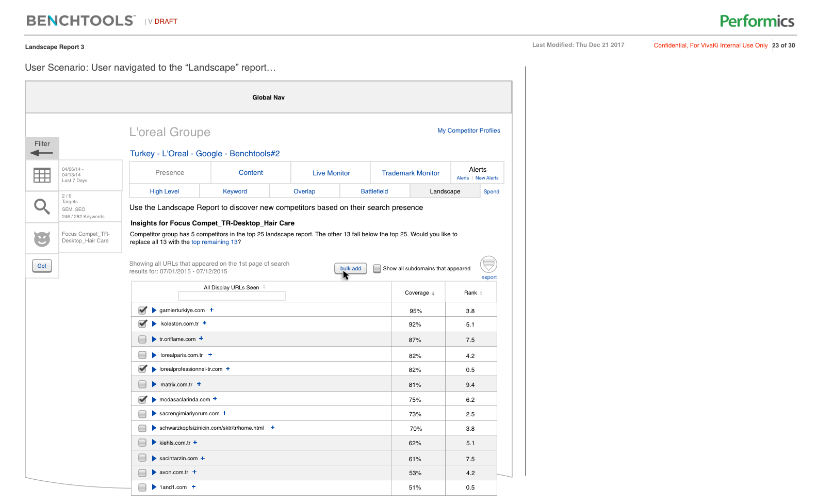Open the Battlefield sub-tab
Image resolution: width=817 pixels, height=504 pixels.
pyautogui.click(x=374, y=191)
